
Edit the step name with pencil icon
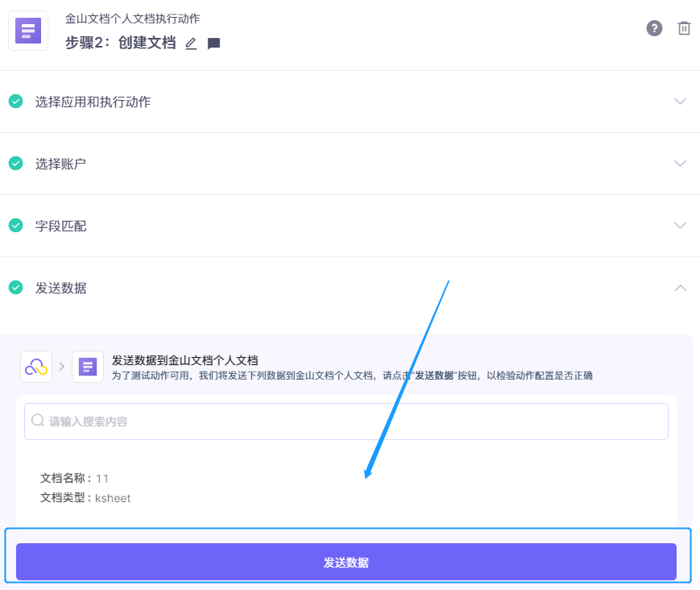(x=191, y=44)
